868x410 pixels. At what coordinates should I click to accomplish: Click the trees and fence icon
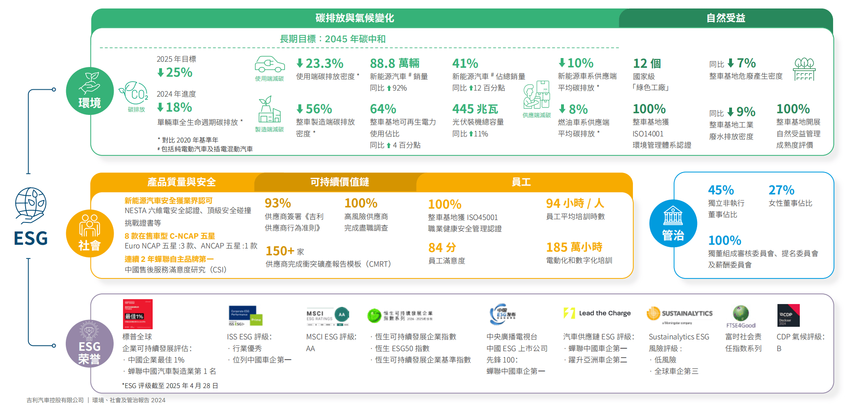coord(804,69)
